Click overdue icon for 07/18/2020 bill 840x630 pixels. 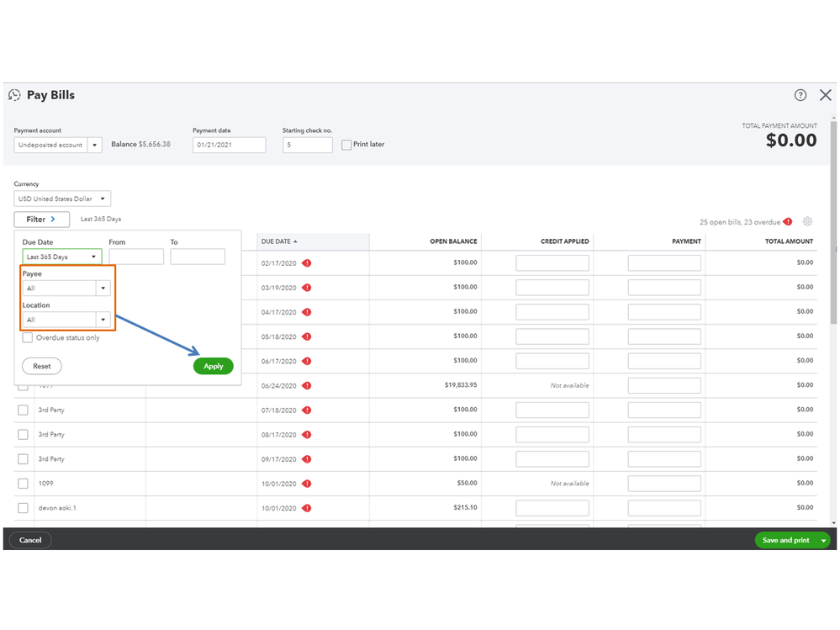306,410
